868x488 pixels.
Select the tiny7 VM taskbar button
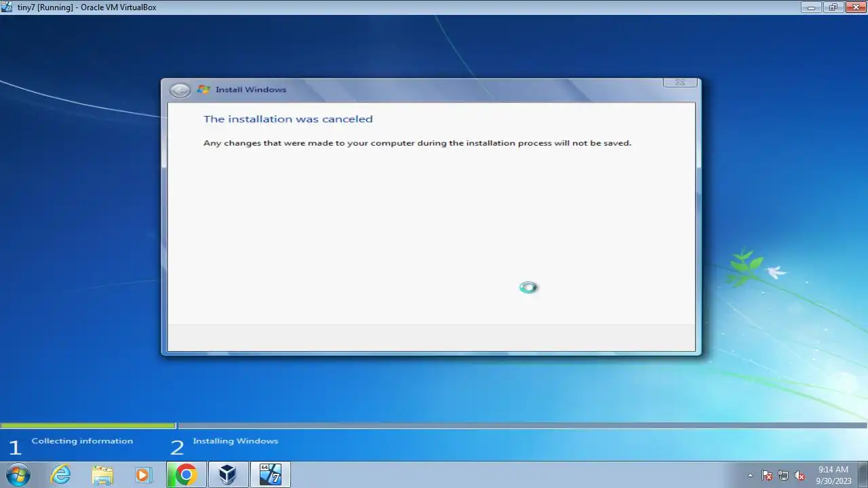click(x=271, y=474)
